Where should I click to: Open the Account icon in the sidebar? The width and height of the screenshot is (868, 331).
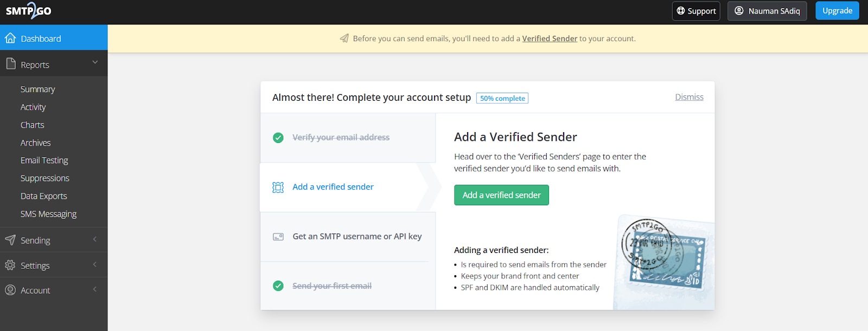(x=10, y=290)
